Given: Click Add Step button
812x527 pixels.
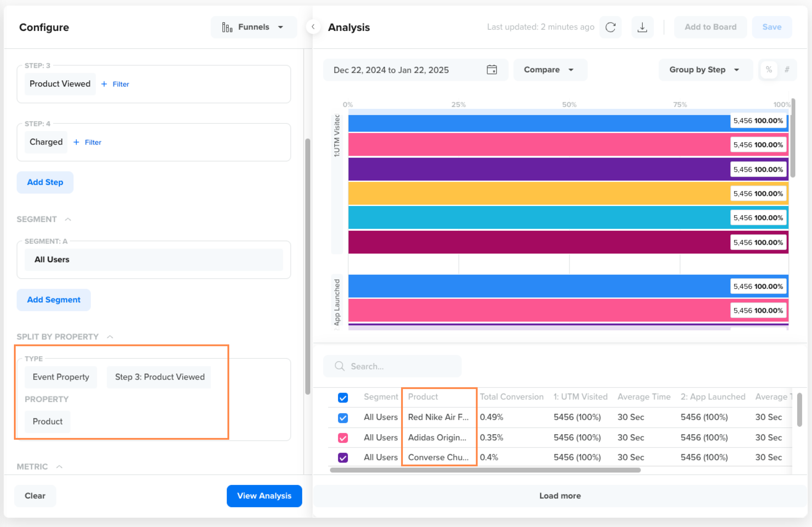Looking at the screenshot, I should 45,182.
